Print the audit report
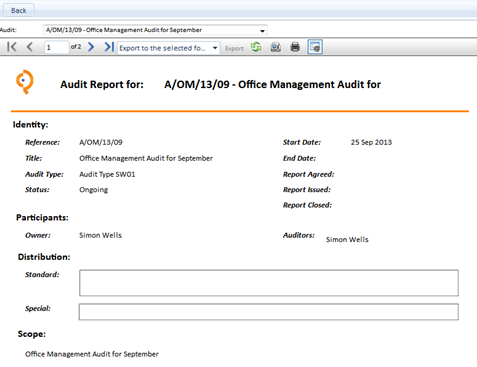The height and width of the screenshot is (367, 477). point(295,47)
